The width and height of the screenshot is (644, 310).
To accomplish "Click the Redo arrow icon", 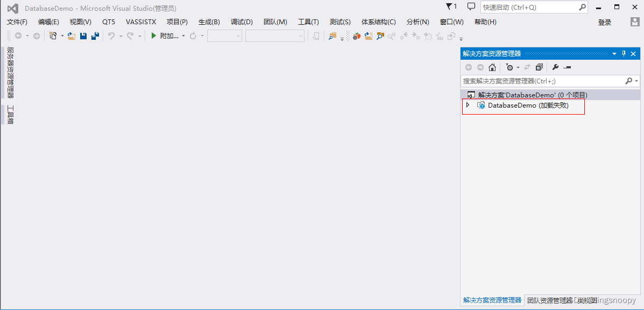I will tap(130, 36).
